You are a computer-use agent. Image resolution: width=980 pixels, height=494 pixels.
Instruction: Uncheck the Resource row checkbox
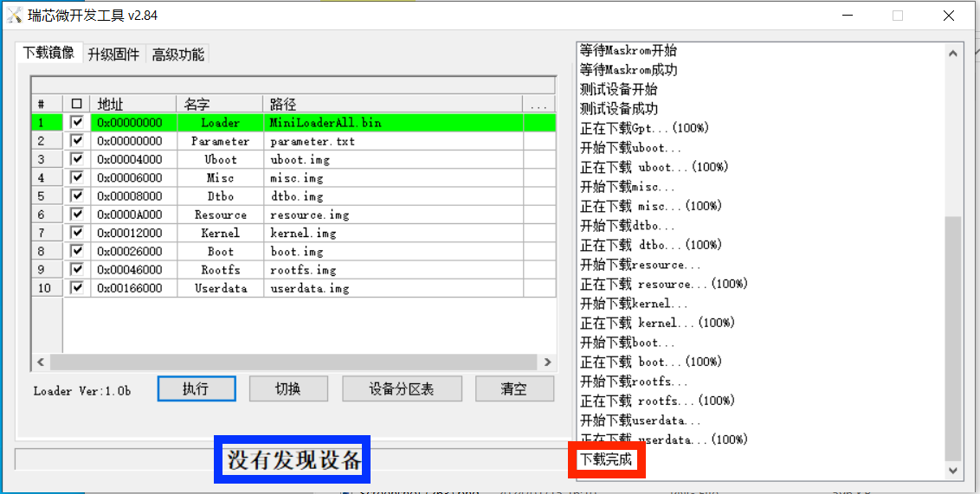tap(77, 215)
